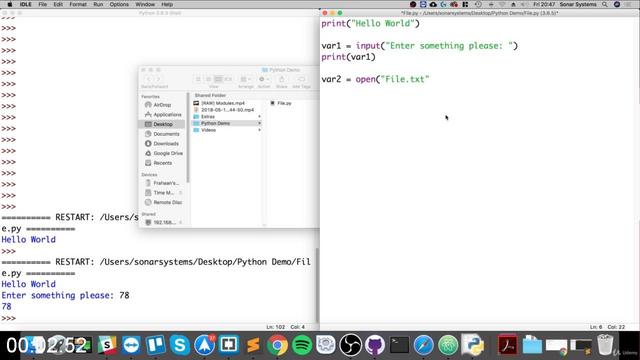The height and width of the screenshot is (360, 640).
Task: Open Finder Arrange dropdown
Action: click(x=245, y=79)
